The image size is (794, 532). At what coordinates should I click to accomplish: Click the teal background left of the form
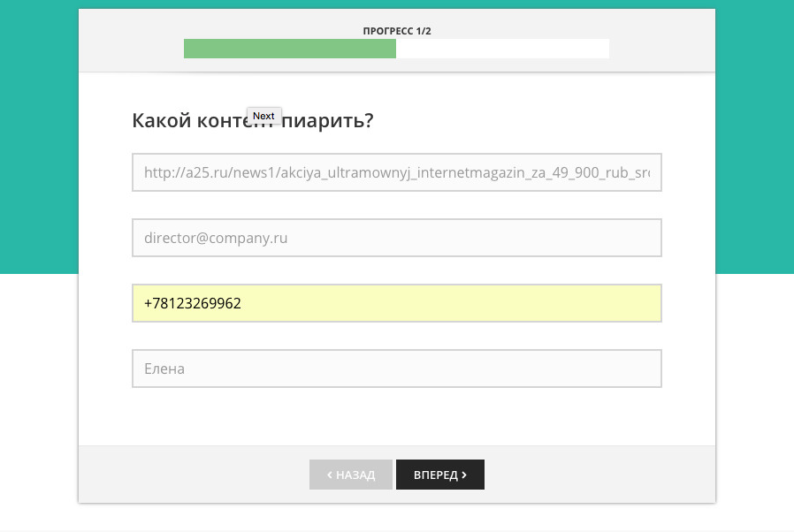(x=39, y=133)
